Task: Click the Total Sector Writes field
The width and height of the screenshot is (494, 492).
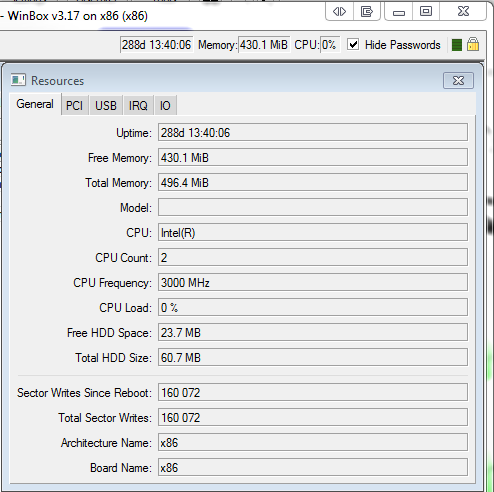Action: 313,417
